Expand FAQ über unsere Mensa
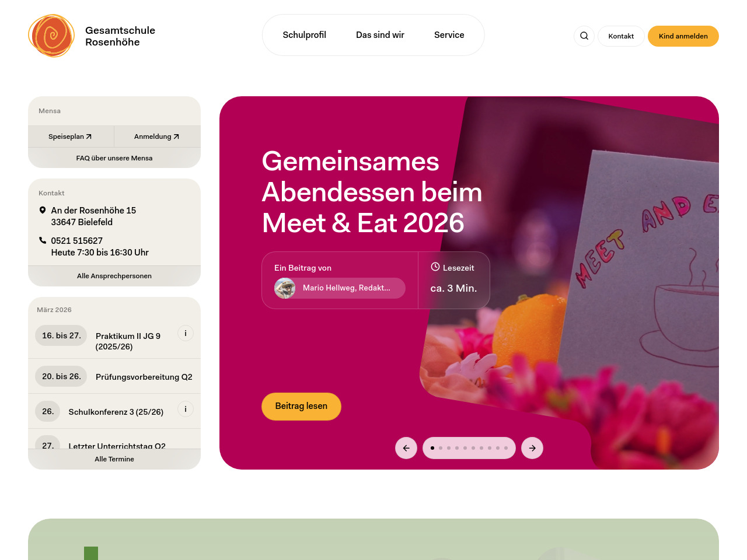747x560 pixels. click(x=114, y=158)
